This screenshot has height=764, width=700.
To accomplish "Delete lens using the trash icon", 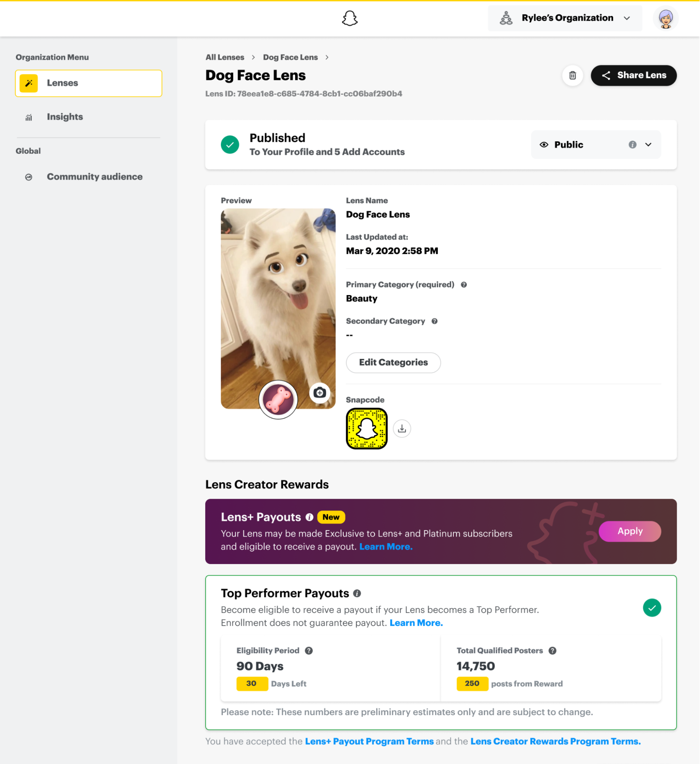I will (572, 75).
